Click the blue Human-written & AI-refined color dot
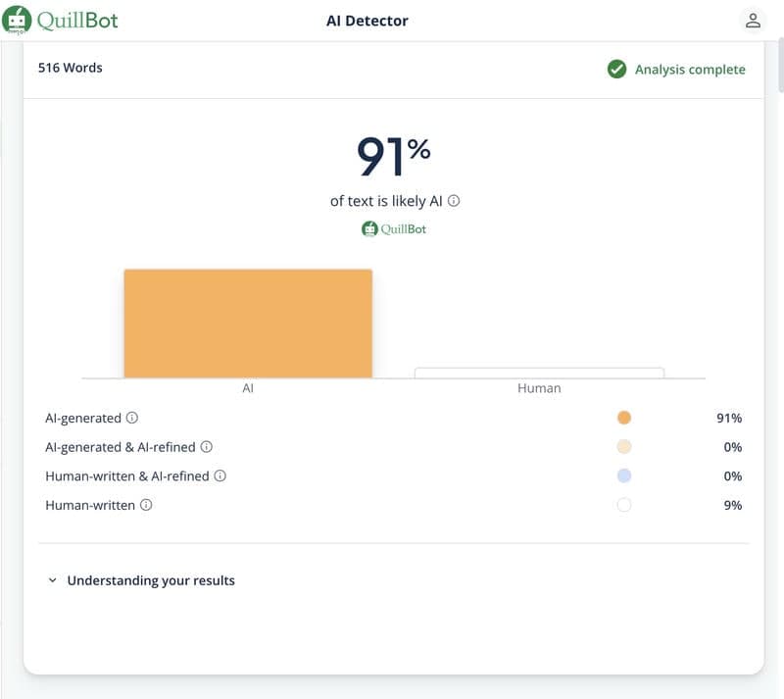 click(624, 476)
